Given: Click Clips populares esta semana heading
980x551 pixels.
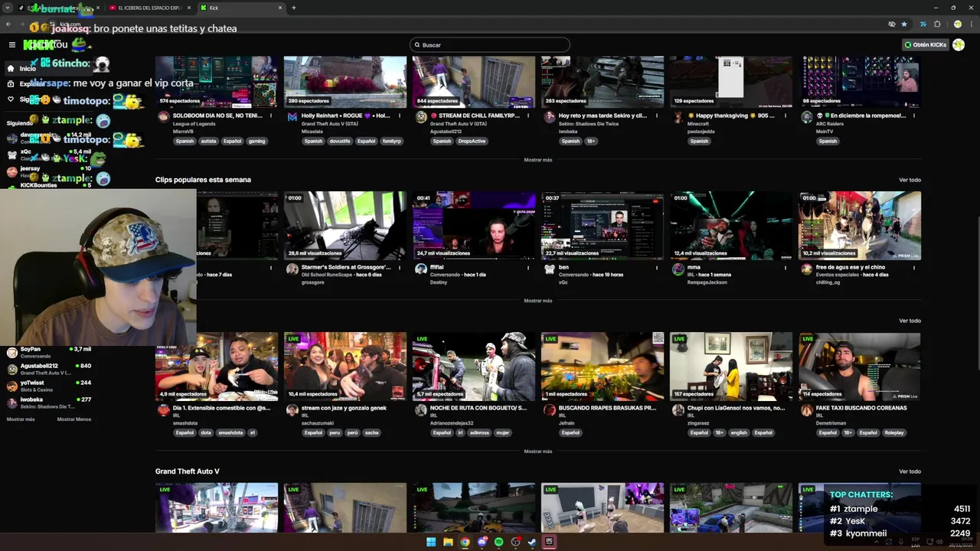Looking at the screenshot, I should click(x=203, y=180).
